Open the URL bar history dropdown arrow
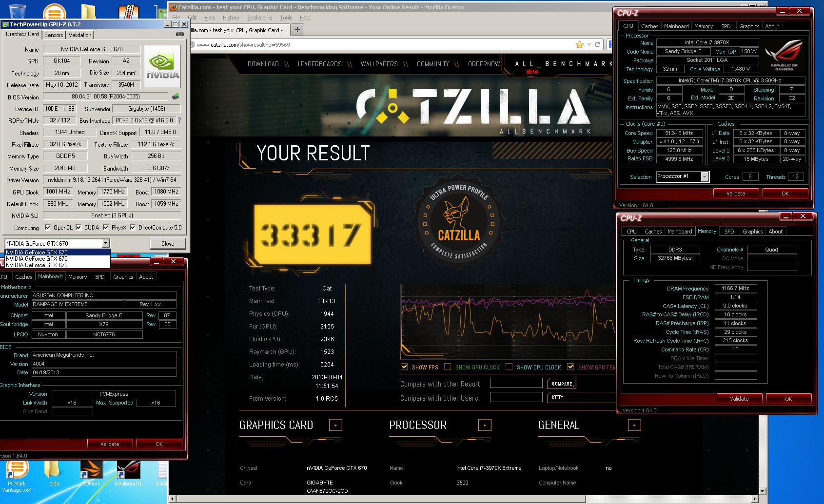The image size is (824, 504). tap(589, 44)
